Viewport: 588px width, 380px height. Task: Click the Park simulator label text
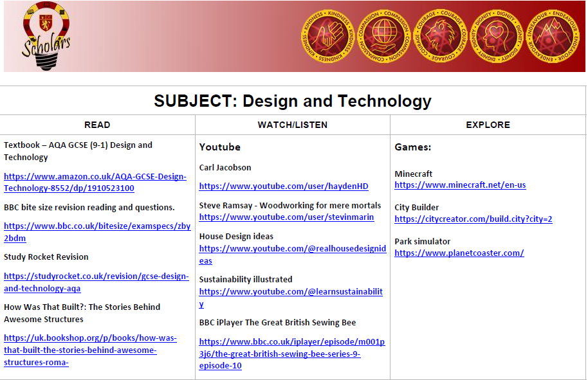click(x=422, y=242)
